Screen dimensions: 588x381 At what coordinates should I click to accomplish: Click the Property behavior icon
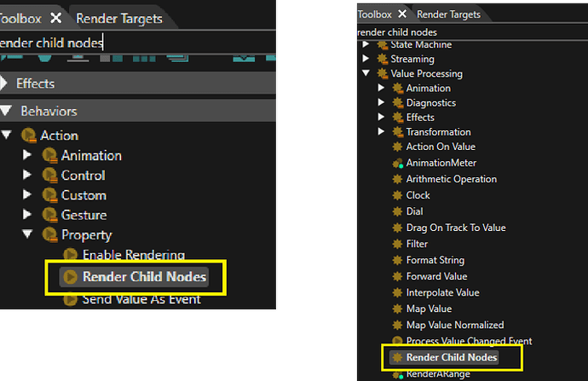[x=50, y=234]
